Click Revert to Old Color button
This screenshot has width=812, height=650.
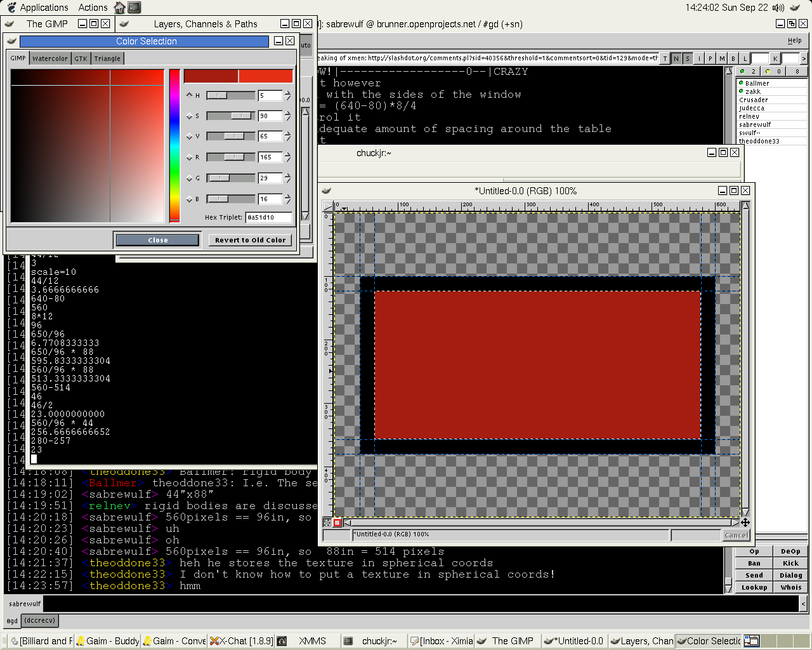coord(250,240)
